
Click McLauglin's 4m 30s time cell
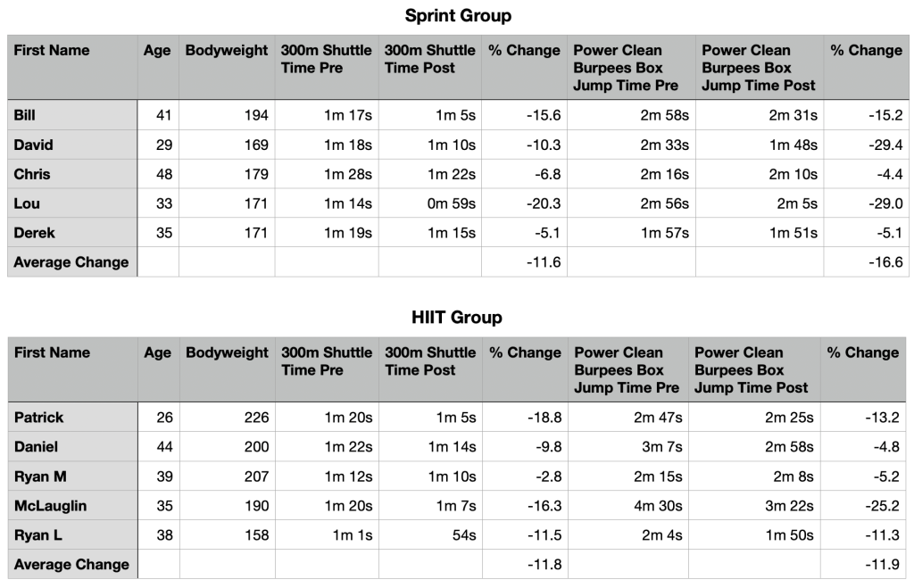[x=657, y=506]
